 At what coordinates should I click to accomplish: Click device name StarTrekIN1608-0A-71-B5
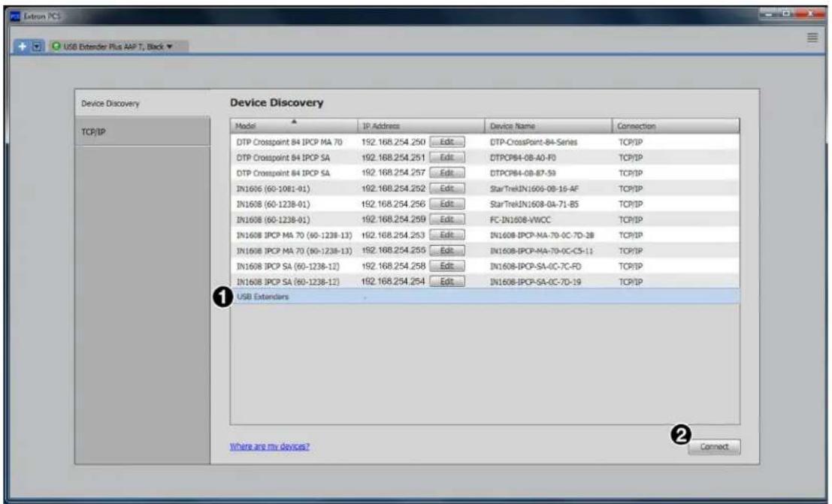coord(534,204)
